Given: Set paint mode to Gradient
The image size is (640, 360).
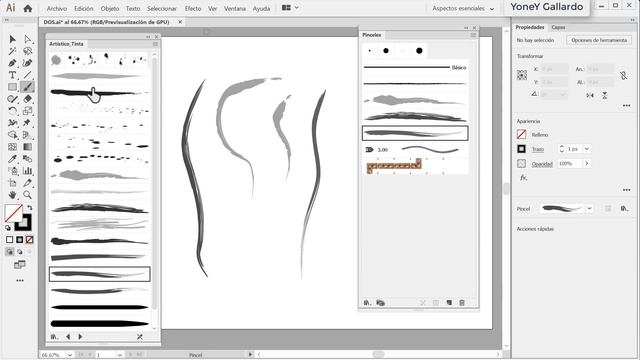Looking at the screenshot, I should 20,240.
